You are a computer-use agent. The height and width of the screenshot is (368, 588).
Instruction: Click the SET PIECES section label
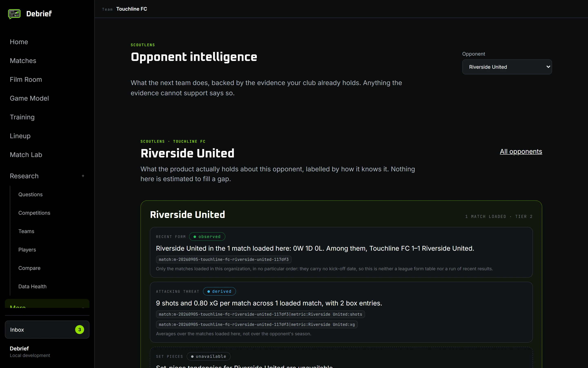click(169, 357)
